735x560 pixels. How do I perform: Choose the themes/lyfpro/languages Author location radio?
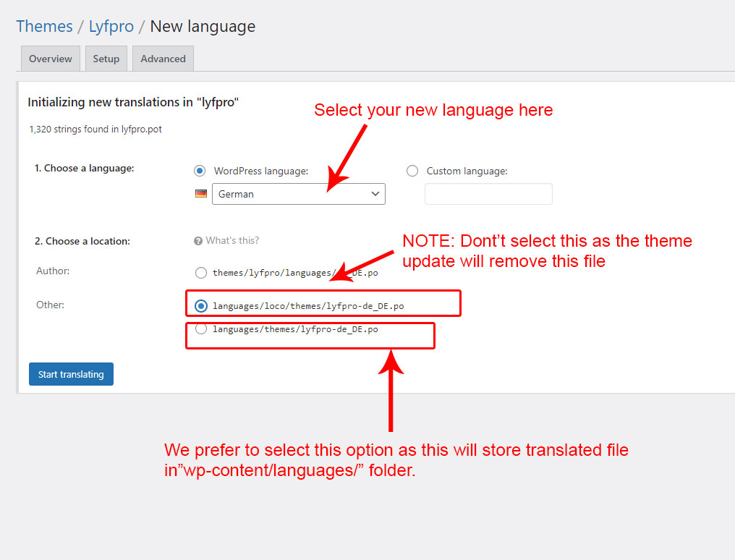(x=201, y=273)
